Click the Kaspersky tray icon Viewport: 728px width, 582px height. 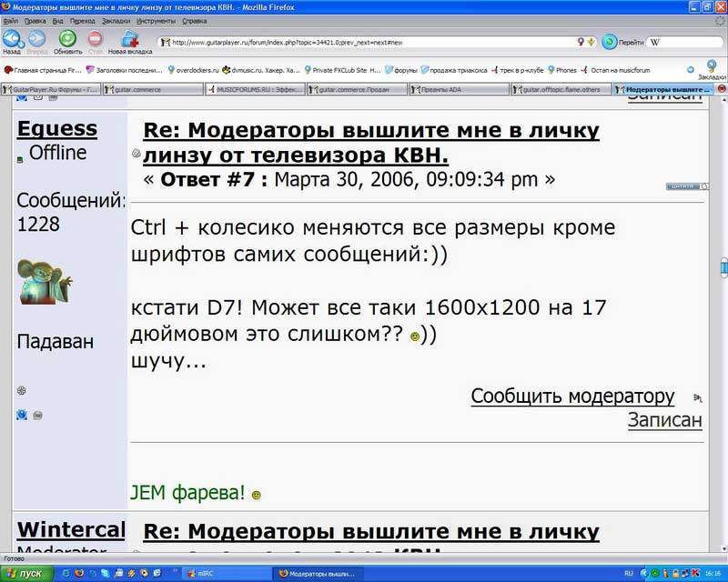coord(696,574)
